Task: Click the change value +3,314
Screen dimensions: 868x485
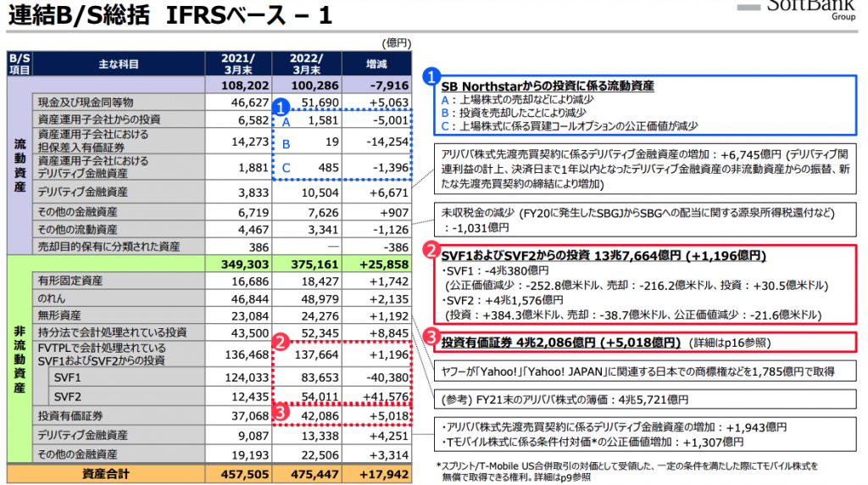Action: point(388,455)
